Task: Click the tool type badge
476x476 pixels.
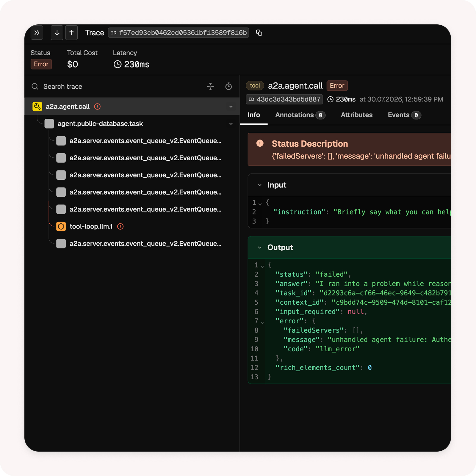Action: (255, 86)
